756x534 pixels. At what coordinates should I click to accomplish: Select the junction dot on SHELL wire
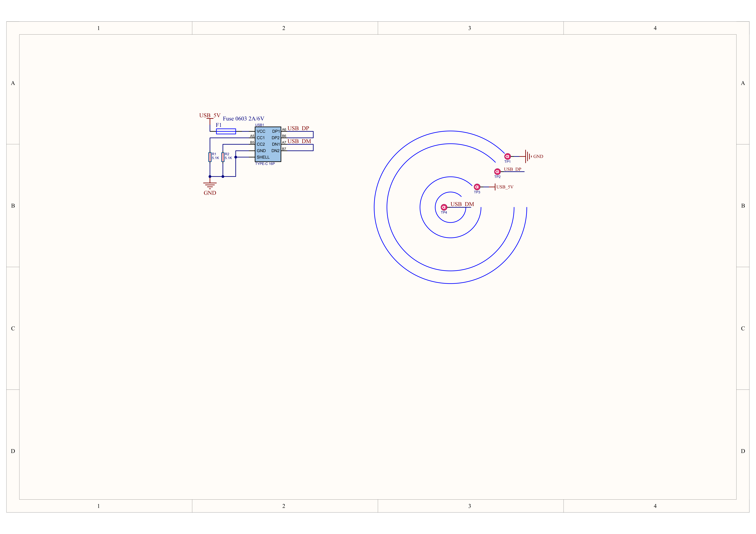[236, 157]
